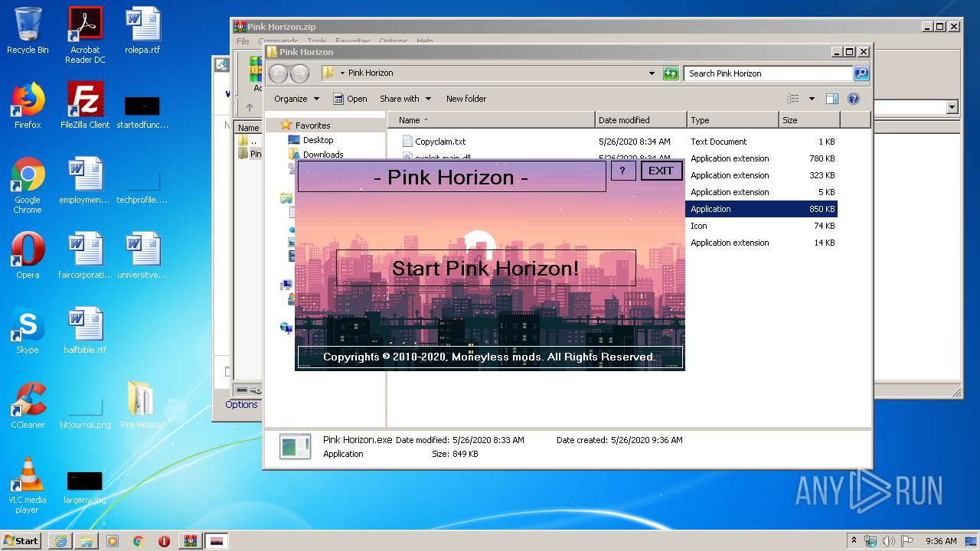This screenshot has height=551, width=980.
Task: Open the view options dropdown arrow
Action: [812, 99]
